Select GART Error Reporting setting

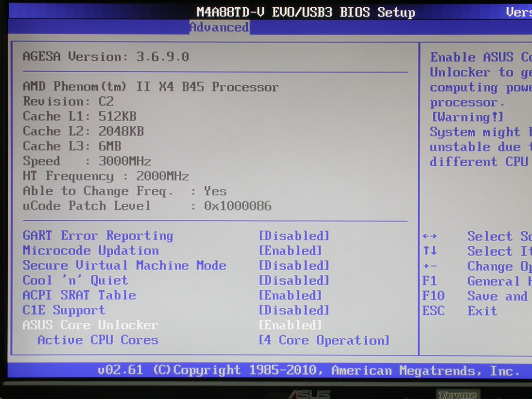(98, 235)
